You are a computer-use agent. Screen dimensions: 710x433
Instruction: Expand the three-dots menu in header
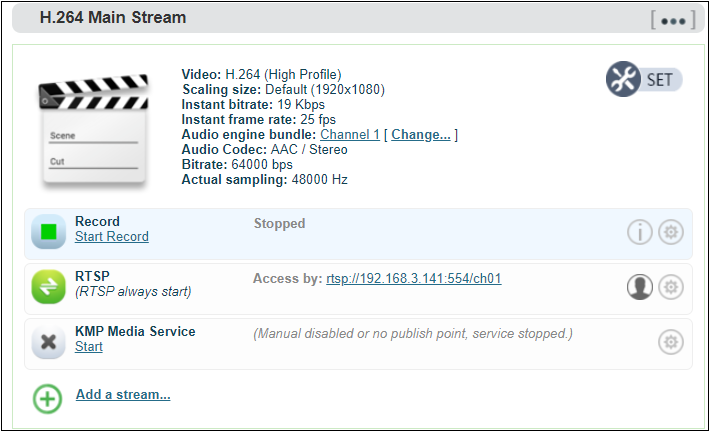coord(673,20)
